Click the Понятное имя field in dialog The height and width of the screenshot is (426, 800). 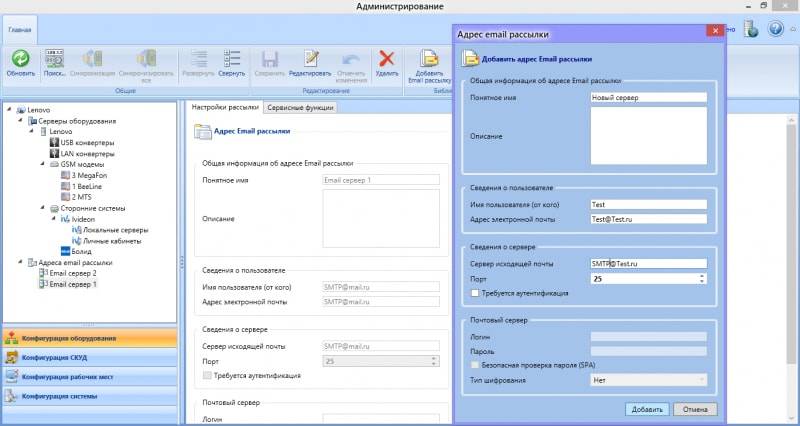pyautogui.click(x=648, y=98)
